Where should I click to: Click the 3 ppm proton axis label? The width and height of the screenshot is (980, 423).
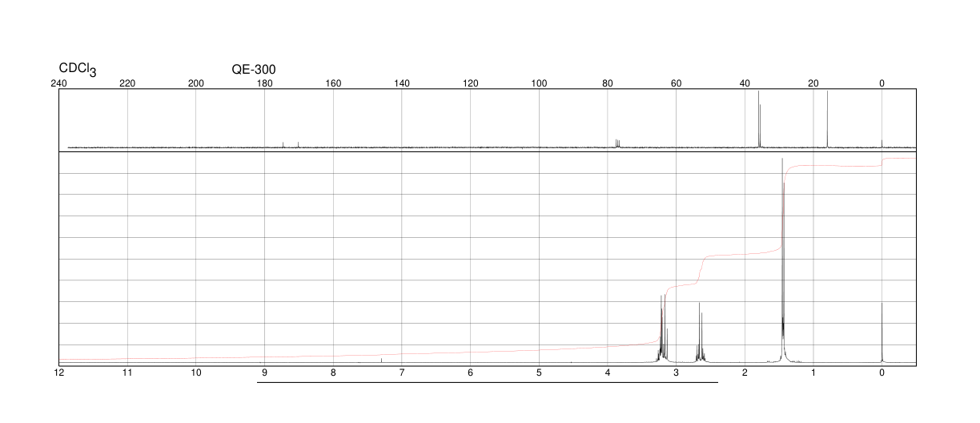click(676, 373)
